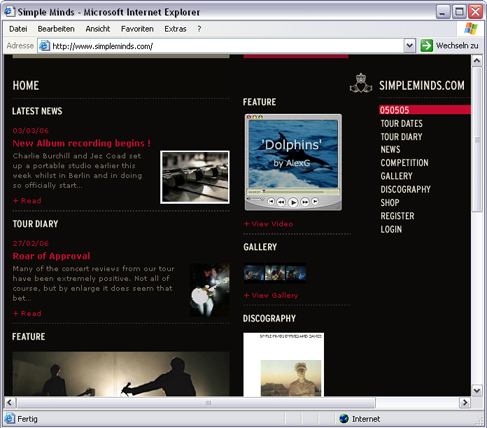Click the mixing console news thumbnail

(195, 177)
